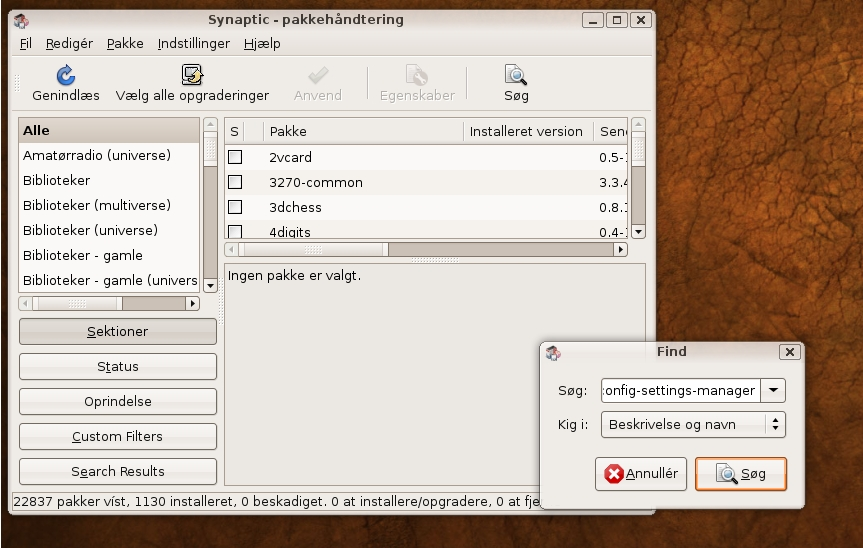863x548 pixels.
Task: Select the 2vcard package name
Action: [x=290, y=158]
